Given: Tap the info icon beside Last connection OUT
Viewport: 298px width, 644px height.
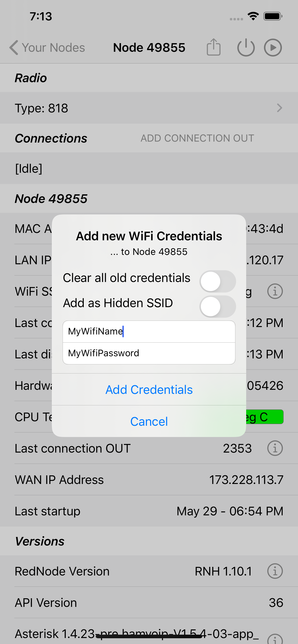Looking at the screenshot, I should coord(275,448).
